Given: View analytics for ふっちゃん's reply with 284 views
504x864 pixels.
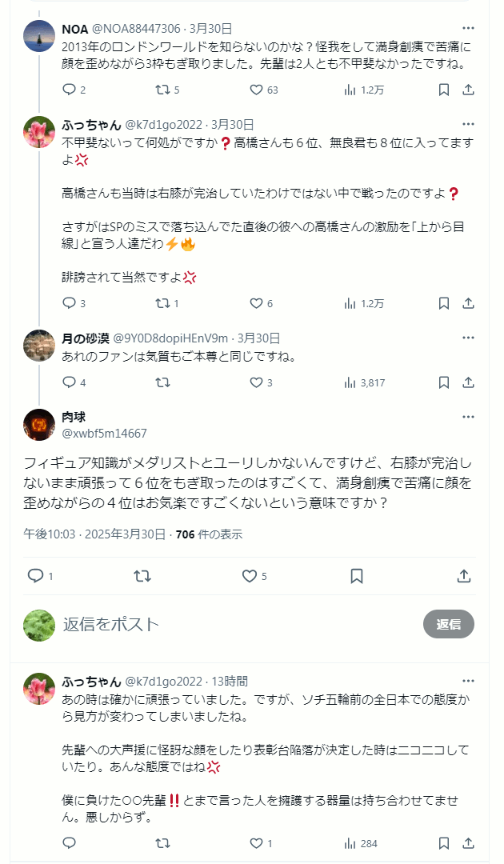Looking at the screenshot, I should point(350,843).
